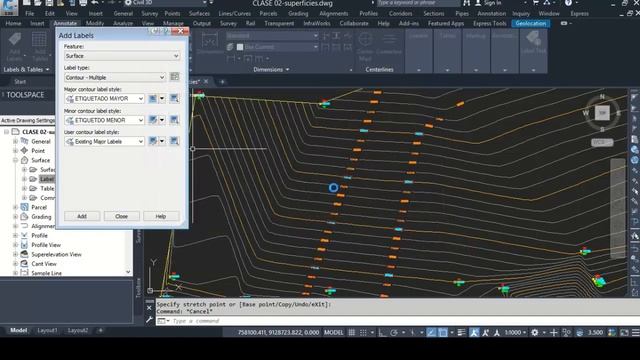Click edit style icon beside Existing Major Labels
Screen dimensions: 640x360
(153, 141)
